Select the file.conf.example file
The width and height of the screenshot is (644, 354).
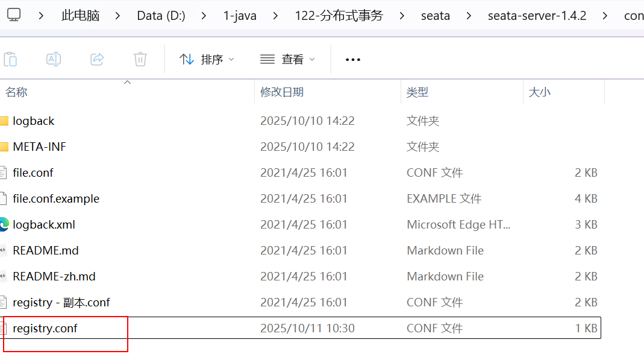point(56,199)
